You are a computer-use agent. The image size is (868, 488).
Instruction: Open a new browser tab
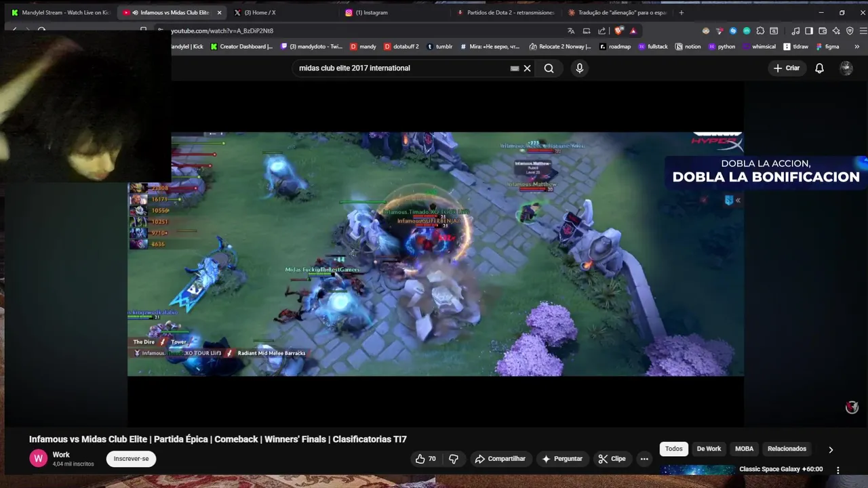682,12
